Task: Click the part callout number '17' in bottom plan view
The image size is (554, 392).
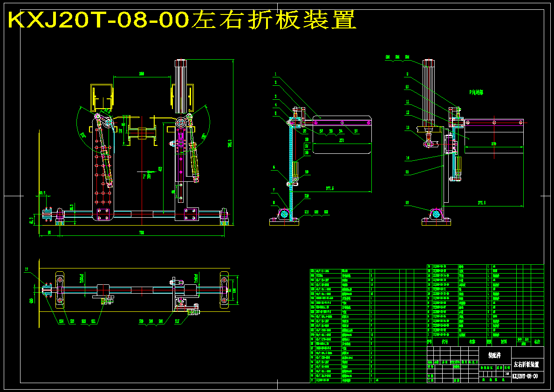Action: point(27,270)
